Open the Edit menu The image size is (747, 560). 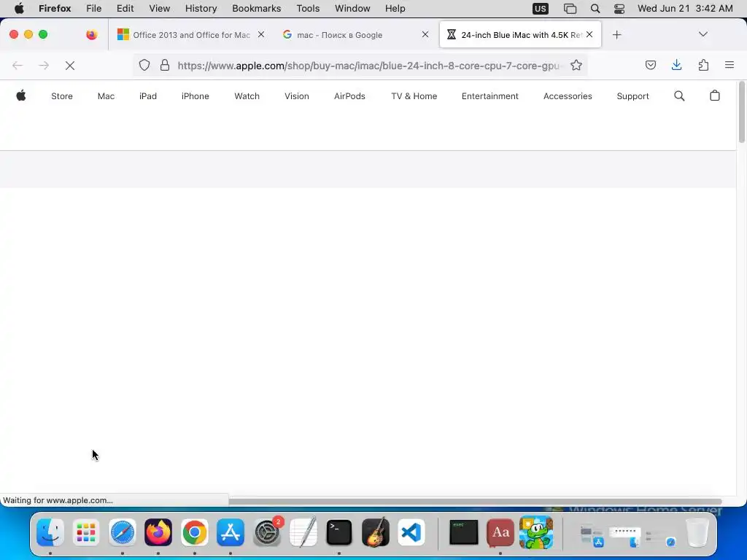tap(125, 9)
